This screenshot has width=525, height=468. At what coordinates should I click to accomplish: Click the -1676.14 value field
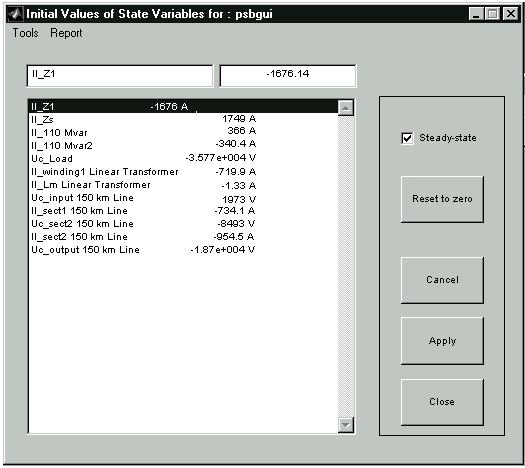coord(288,76)
